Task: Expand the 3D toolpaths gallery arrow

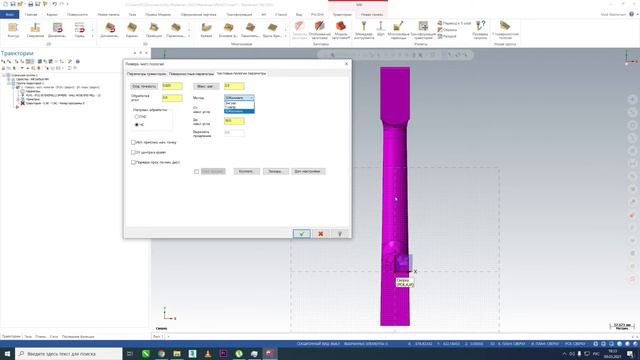Action: point(189,36)
